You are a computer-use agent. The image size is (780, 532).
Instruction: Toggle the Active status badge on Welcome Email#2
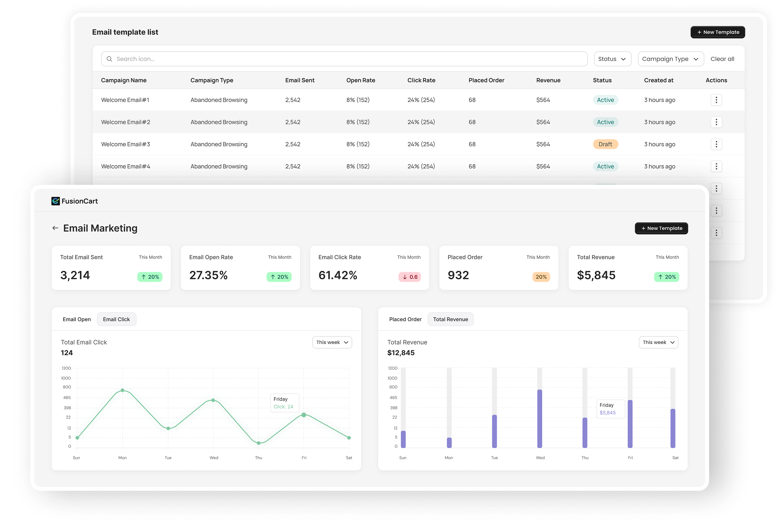(606, 122)
